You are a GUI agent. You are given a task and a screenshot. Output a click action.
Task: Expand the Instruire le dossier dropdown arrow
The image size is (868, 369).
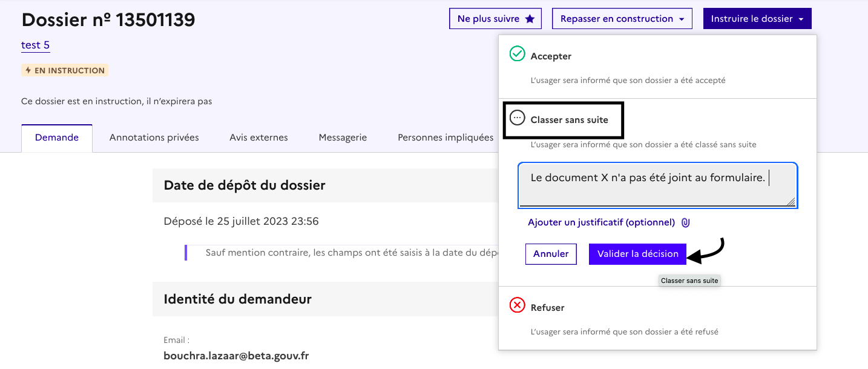pos(801,19)
